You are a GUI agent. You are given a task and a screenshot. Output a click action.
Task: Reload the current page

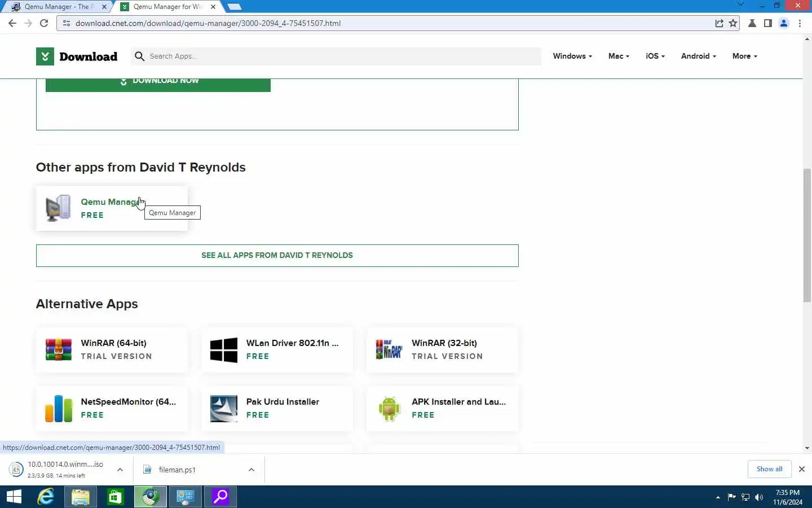click(x=44, y=23)
